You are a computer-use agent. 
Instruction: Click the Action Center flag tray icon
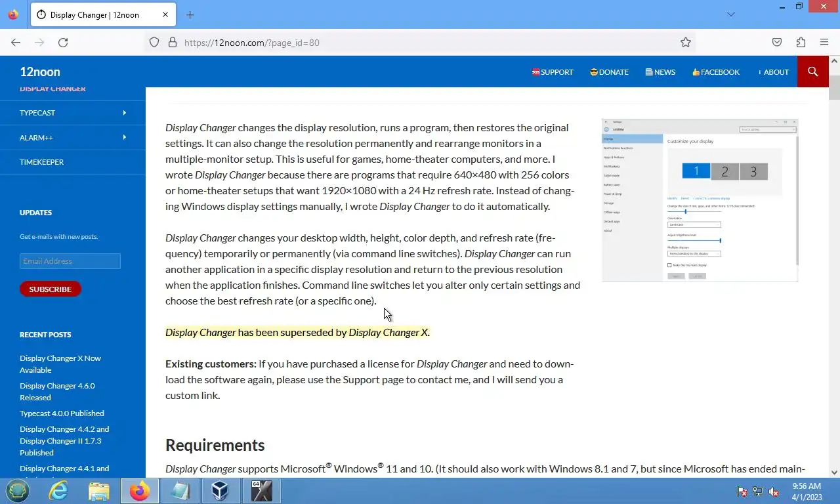pyautogui.click(x=742, y=492)
